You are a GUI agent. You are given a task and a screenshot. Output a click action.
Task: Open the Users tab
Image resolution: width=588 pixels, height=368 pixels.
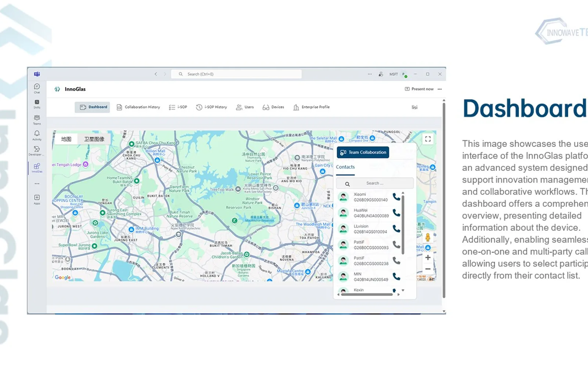(x=245, y=107)
